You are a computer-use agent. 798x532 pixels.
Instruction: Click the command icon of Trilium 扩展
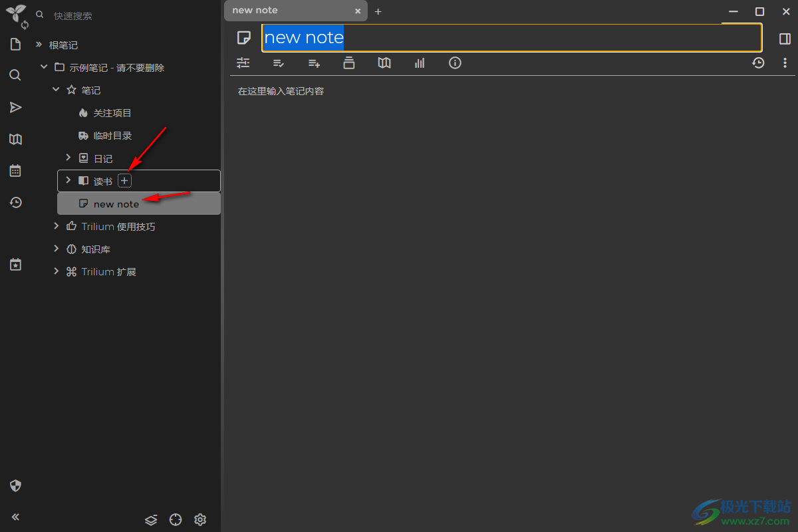coord(71,271)
